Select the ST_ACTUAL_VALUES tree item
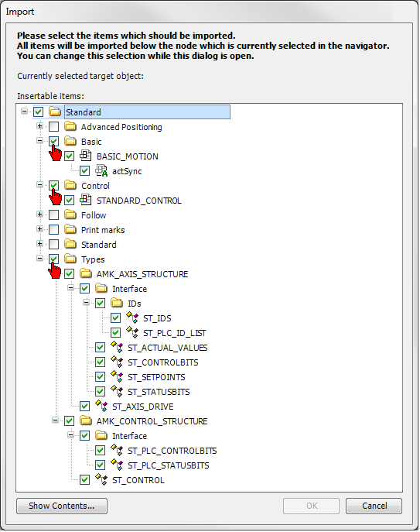 pyautogui.click(x=167, y=348)
